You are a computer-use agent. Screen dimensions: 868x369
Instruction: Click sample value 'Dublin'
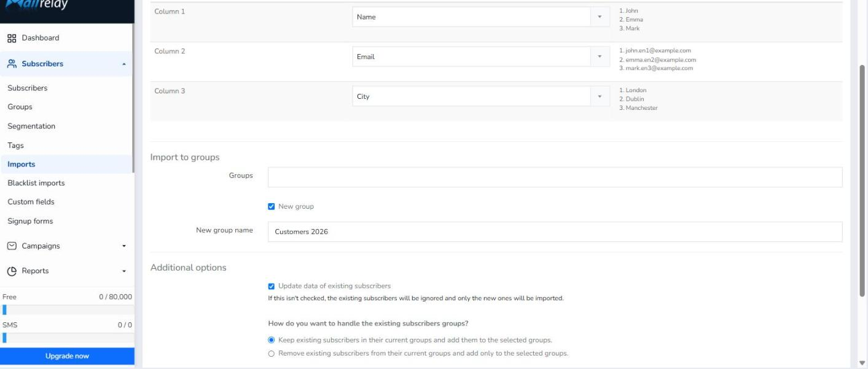click(635, 99)
